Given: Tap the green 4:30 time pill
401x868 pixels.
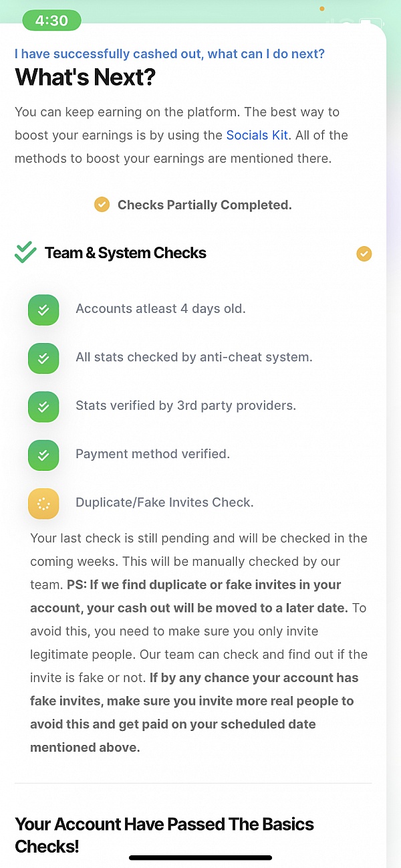Looking at the screenshot, I should click(x=51, y=21).
